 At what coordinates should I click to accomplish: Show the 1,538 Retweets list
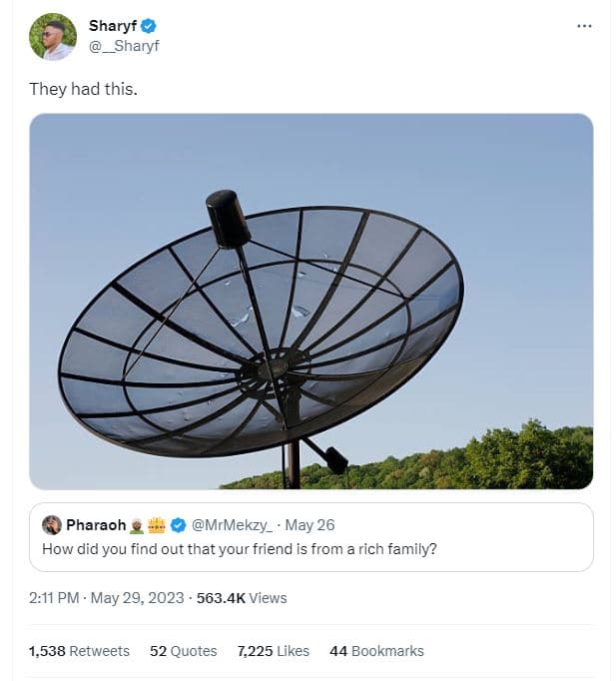[79, 651]
